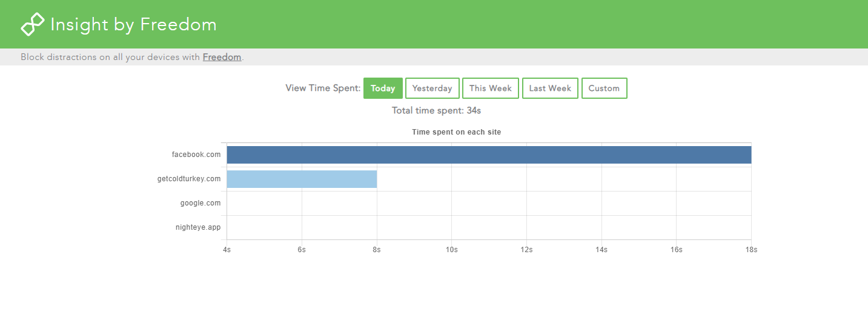Image resolution: width=868 pixels, height=334 pixels.
Task: Switch to Yesterday view
Action: click(432, 88)
